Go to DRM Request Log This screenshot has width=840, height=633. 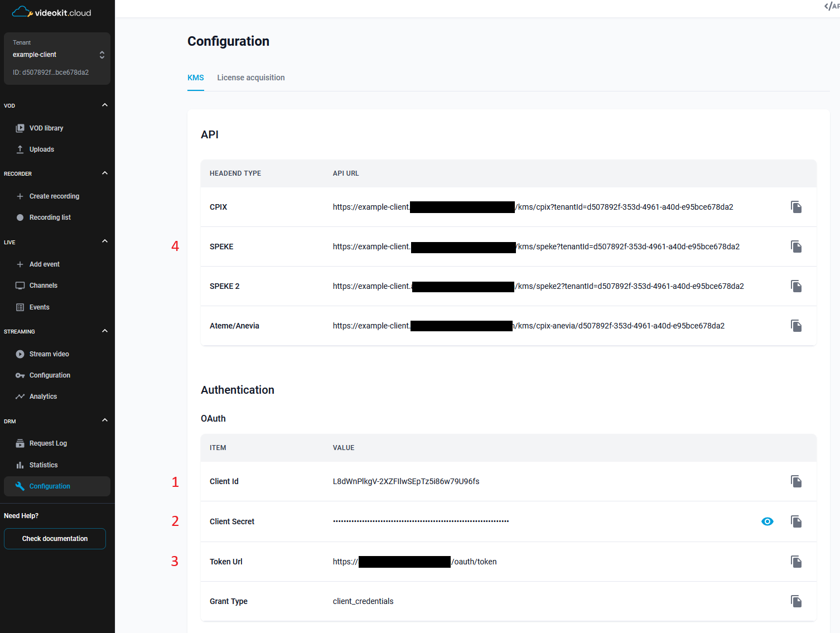[x=48, y=443]
